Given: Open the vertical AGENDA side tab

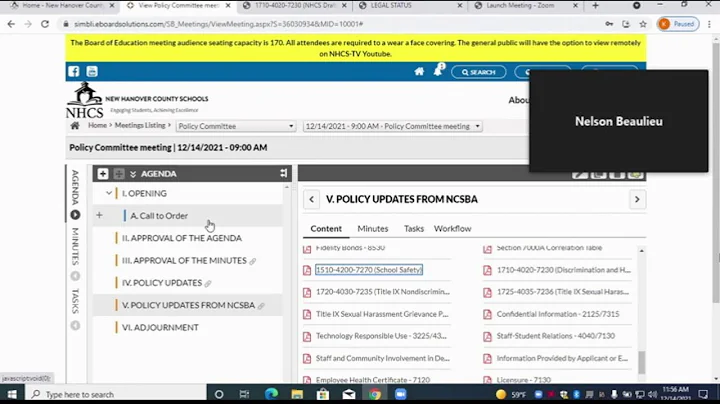Looking at the screenshot, I should pos(75,187).
